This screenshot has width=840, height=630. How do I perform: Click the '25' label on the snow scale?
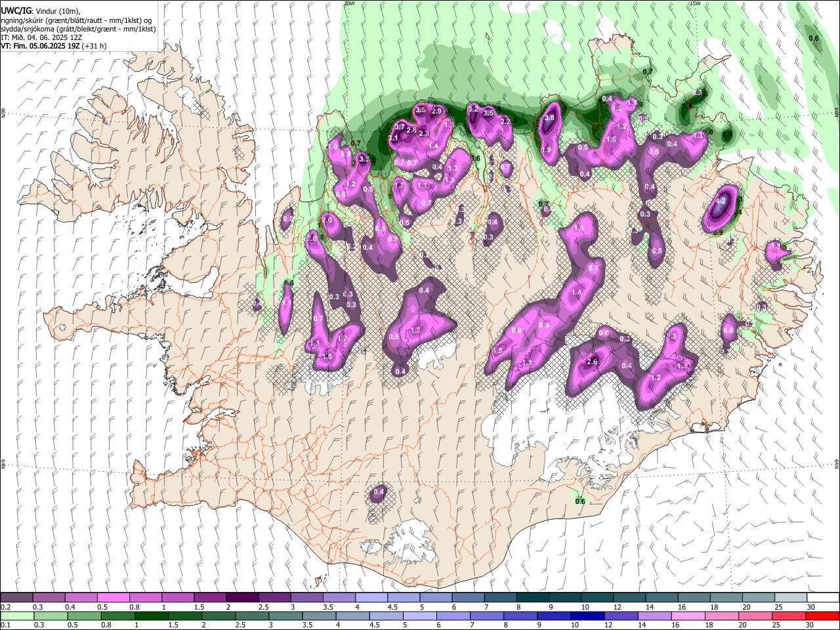pos(778,607)
